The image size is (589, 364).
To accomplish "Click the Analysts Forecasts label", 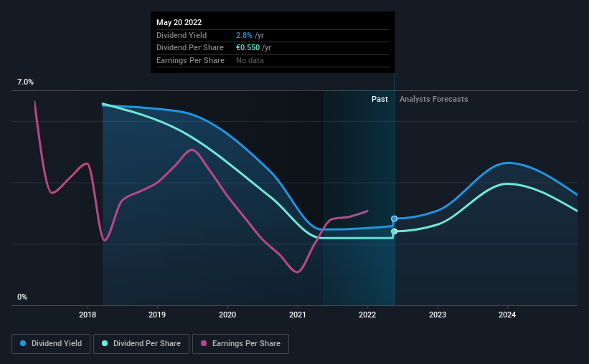I will (434, 99).
